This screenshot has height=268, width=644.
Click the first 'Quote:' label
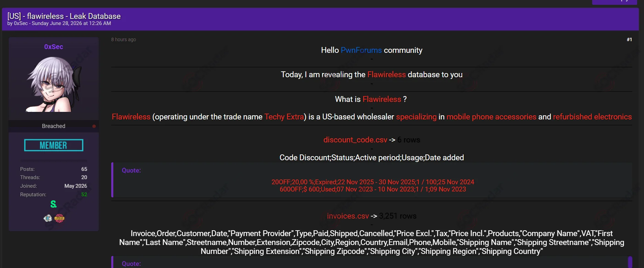[x=131, y=170]
